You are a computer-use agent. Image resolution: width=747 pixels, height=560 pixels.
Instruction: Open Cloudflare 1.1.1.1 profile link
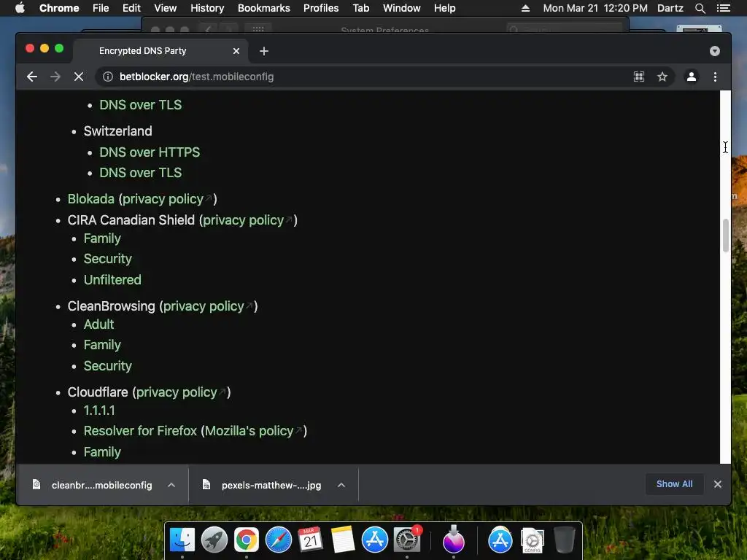99,410
